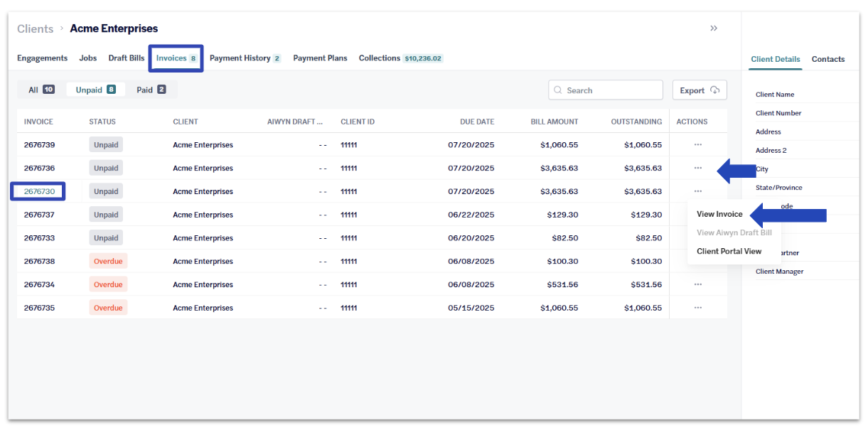The width and height of the screenshot is (868, 428).
Task: Open the Collections tab
Action: click(x=401, y=58)
